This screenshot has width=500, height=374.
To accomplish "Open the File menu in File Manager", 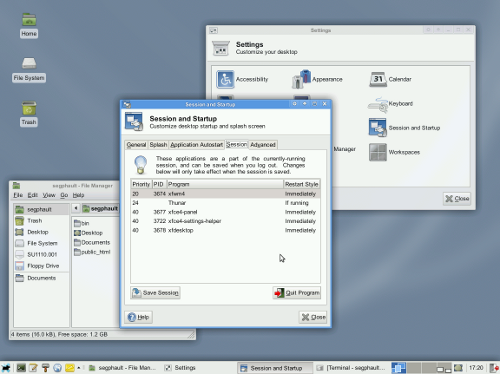I will coord(18,195).
